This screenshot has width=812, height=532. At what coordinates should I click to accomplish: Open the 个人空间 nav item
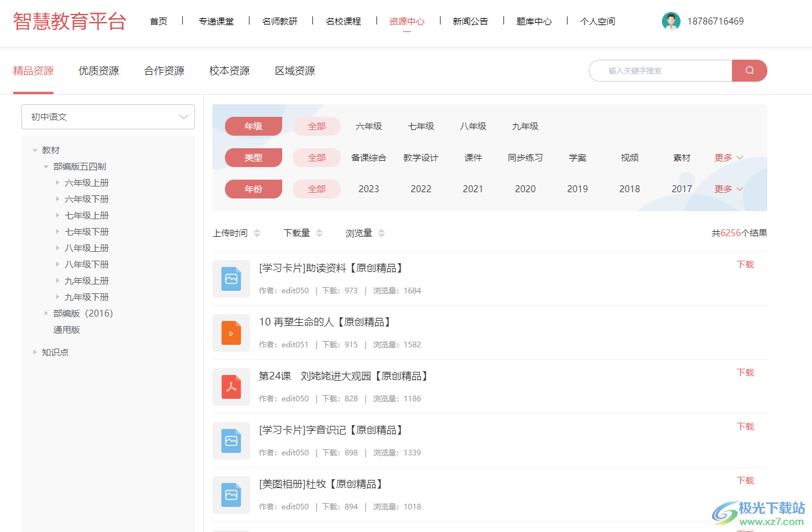(598, 21)
